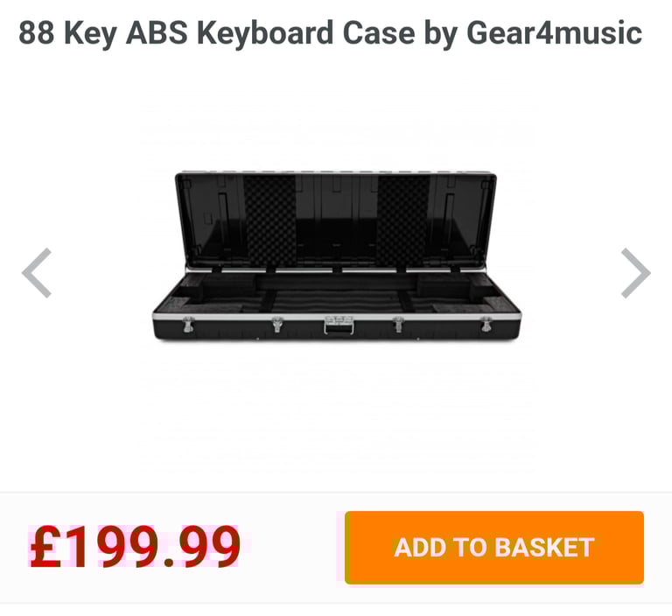Click the case's center handle in the photo
Viewport: 672px width, 616px height.
(339, 325)
